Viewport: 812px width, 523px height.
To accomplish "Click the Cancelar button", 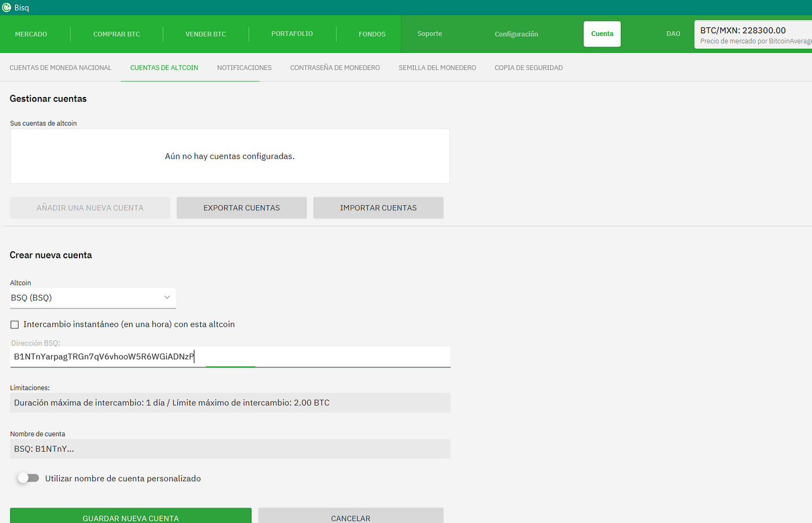I will (x=350, y=516).
